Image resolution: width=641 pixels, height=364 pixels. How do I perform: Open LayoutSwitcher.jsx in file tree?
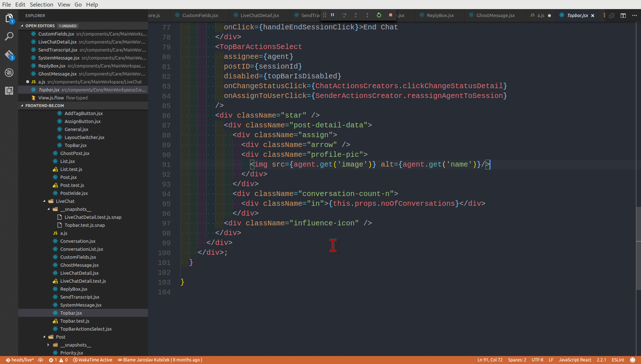pos(84,137)
